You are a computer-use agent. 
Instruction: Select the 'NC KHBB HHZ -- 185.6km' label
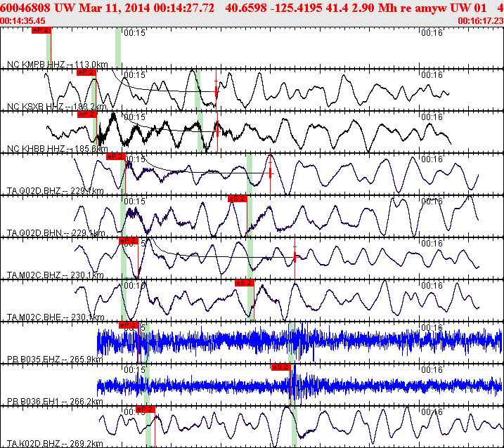(x=57, y=149)
